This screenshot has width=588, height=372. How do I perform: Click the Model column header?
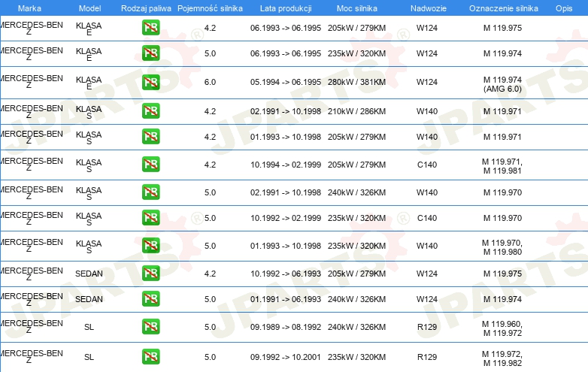90,8
